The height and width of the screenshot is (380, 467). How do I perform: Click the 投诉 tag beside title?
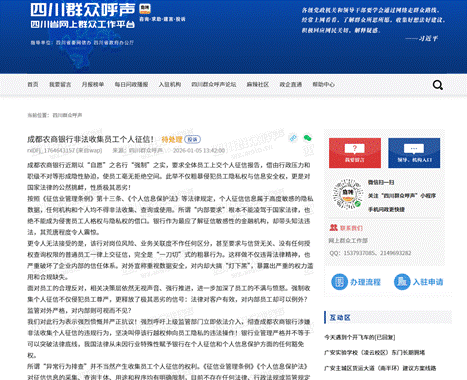193,139
